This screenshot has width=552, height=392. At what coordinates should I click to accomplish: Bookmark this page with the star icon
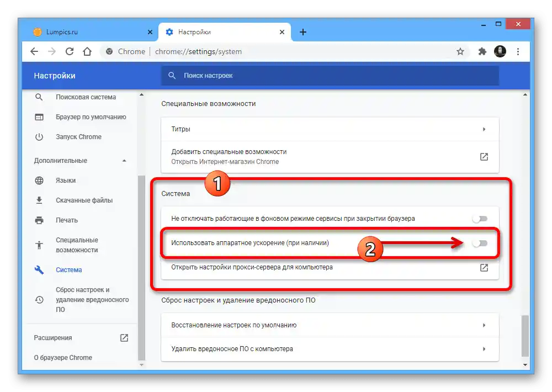[460, 51]
